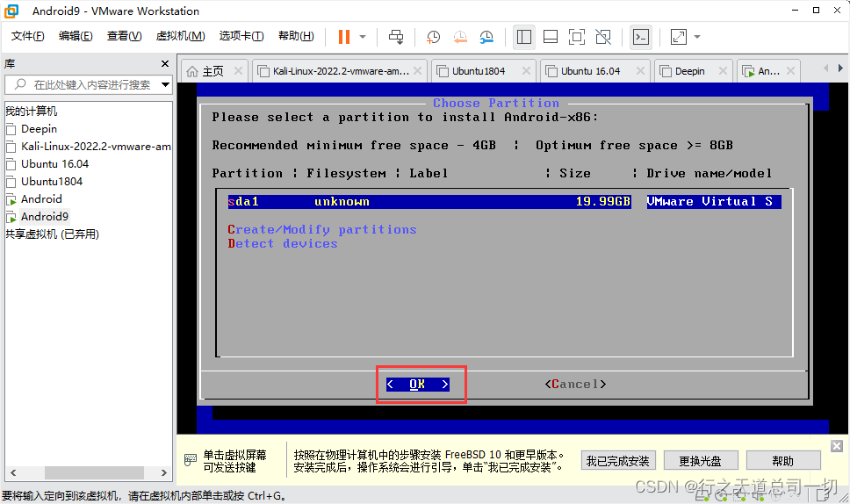This screenshot has height=504, width=850.
Task: Revert to the previous snapshot
Action: coord(460,37)
